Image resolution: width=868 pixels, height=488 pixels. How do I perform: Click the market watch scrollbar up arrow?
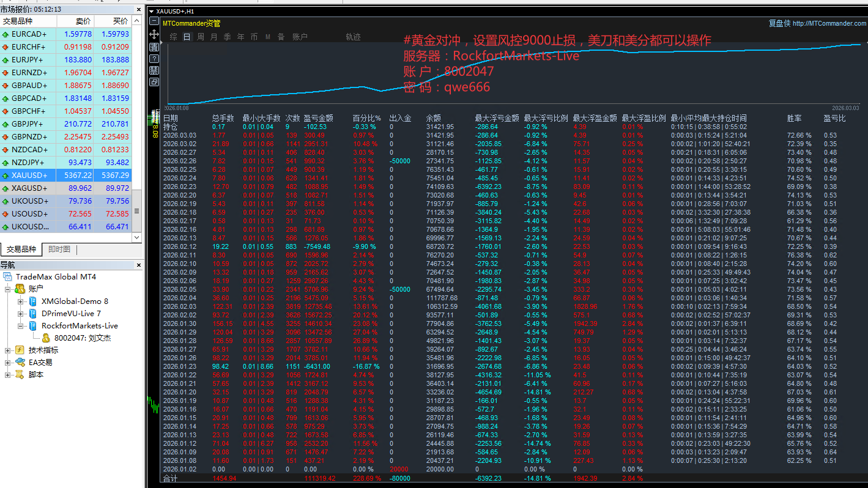click(x=138, y=21)
